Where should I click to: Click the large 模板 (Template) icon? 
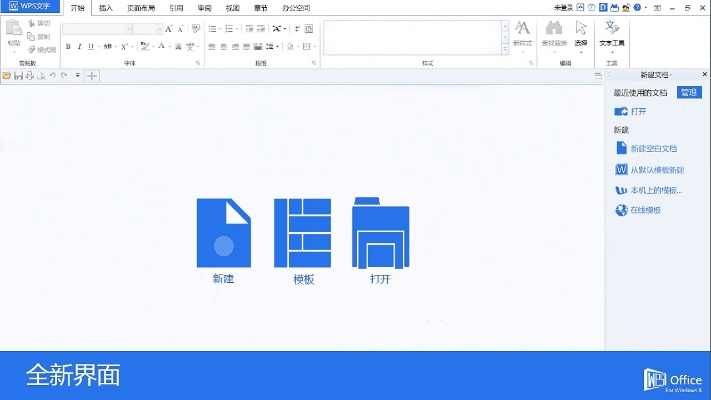pos(302,232)
